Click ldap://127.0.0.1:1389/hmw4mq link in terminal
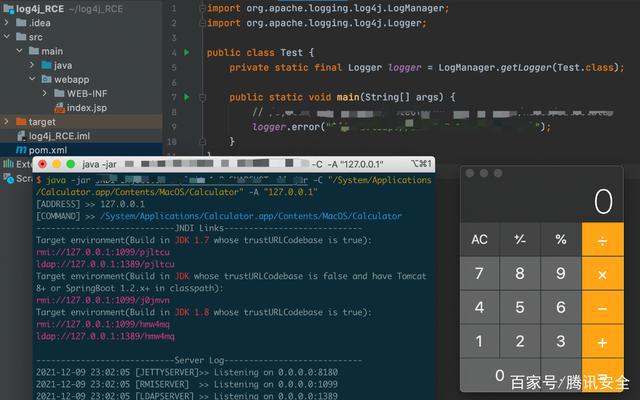The image size is (640, 400). click(105, 336)
